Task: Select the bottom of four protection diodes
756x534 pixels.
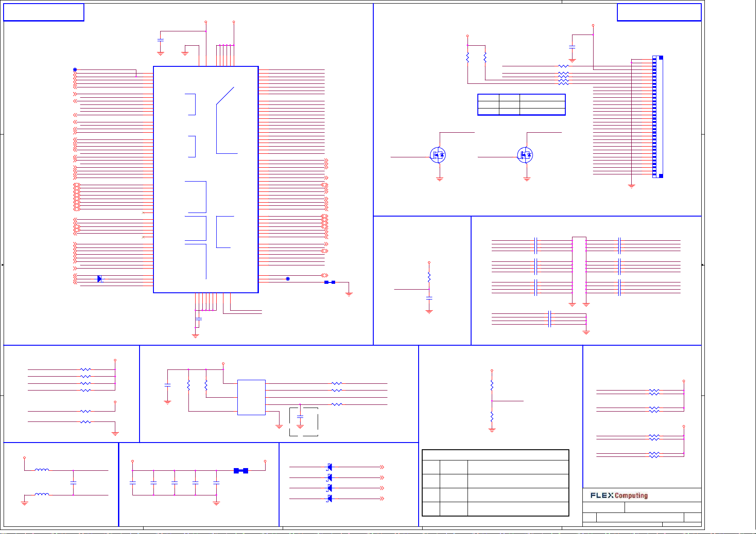Action: point(329,499)
